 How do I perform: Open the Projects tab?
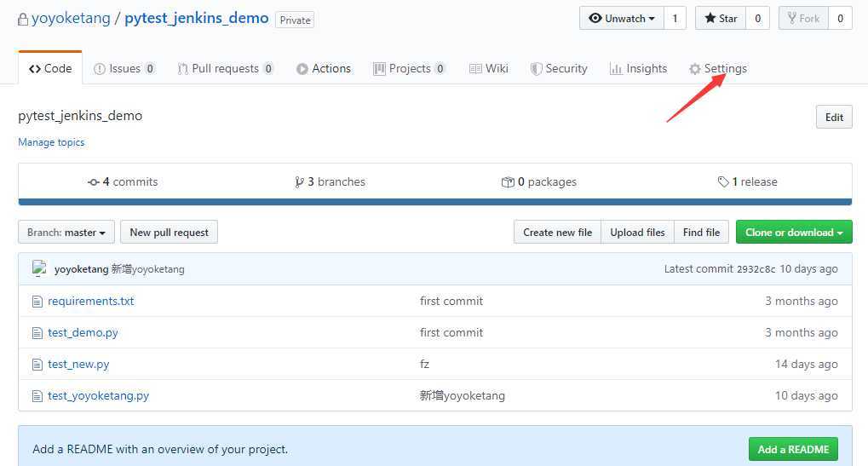(409, 69)
